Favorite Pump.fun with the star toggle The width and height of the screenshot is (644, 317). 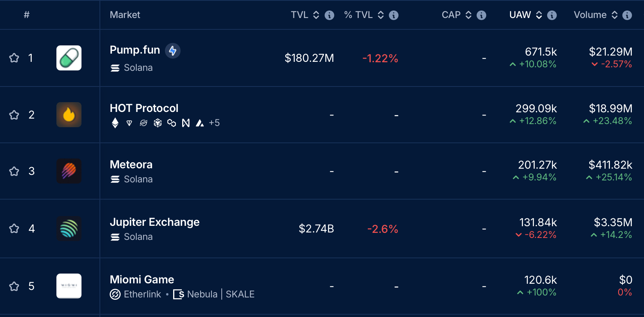14,58
